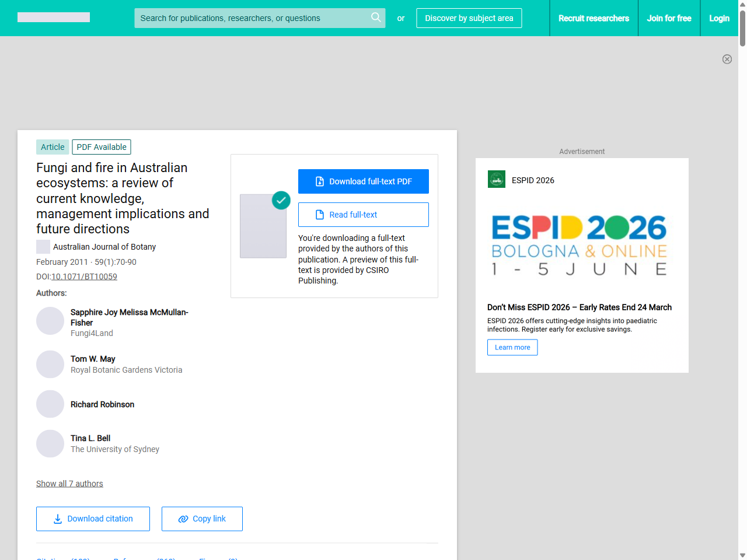747x560 pixels.
Task: Open Discover by subject area
Action: (x=469, y=18)
